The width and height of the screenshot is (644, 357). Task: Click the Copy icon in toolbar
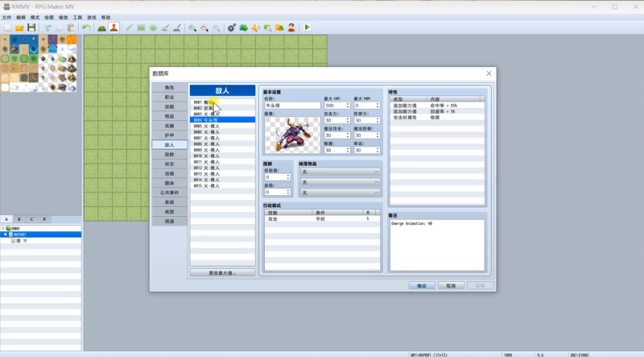60,27
